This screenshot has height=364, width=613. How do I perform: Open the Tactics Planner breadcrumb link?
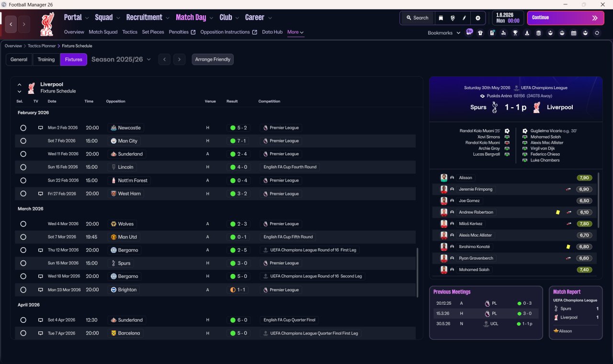click(x=41, y=46)
